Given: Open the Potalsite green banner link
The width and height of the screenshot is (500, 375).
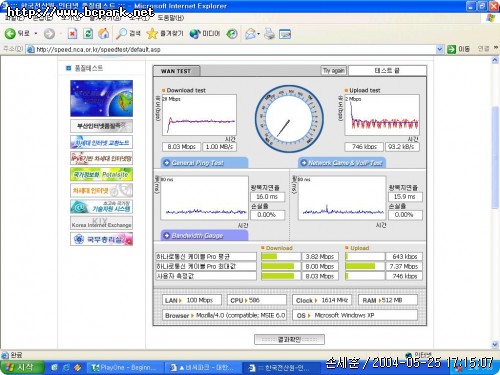Looking at the screenshot, I should [x=101, y=174].
